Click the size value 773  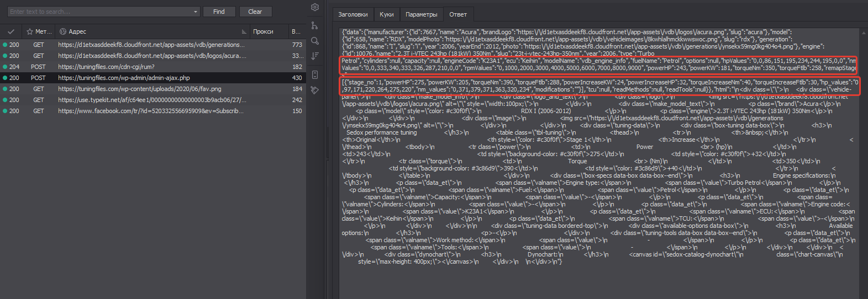(x=297, y=45)
